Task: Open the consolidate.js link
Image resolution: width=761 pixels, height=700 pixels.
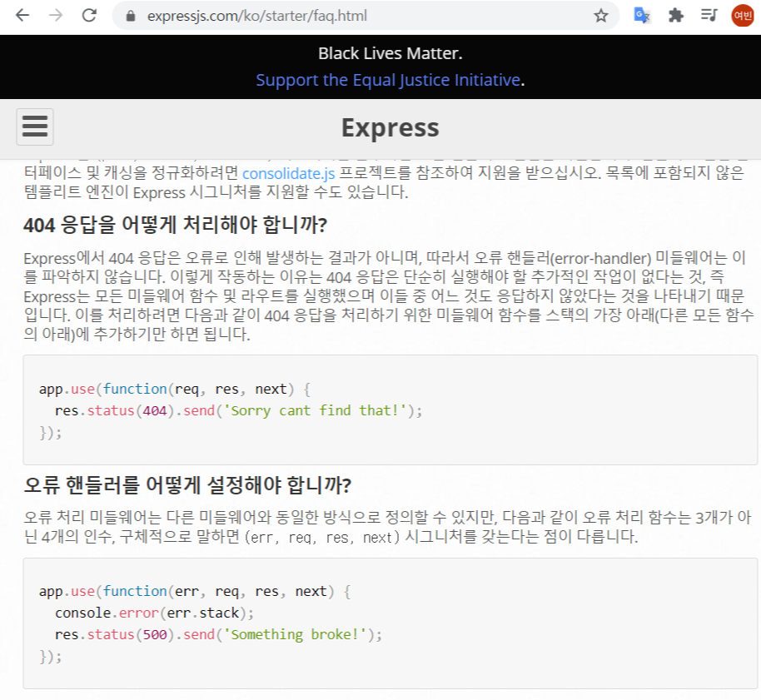Action: [x=288, y=173]
